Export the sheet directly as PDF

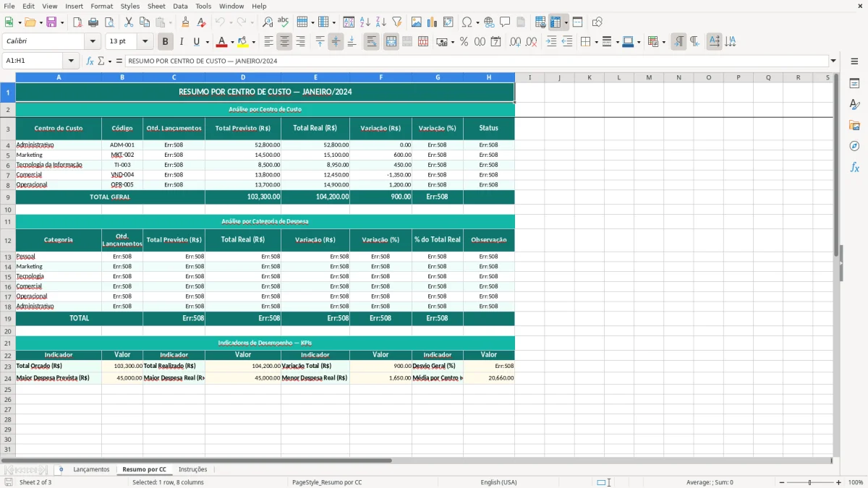[x=77, y=22]
